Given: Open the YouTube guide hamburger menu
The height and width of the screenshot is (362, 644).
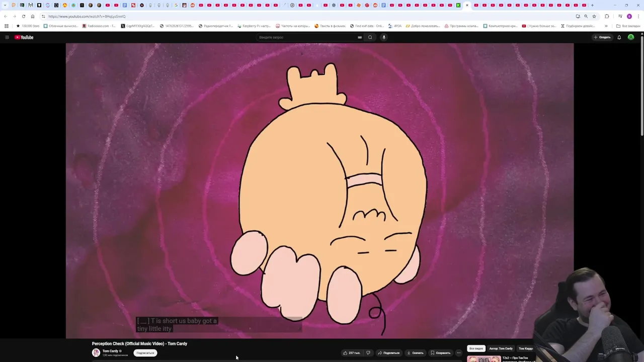Looking at the screenshot, I should click(7, 37).
